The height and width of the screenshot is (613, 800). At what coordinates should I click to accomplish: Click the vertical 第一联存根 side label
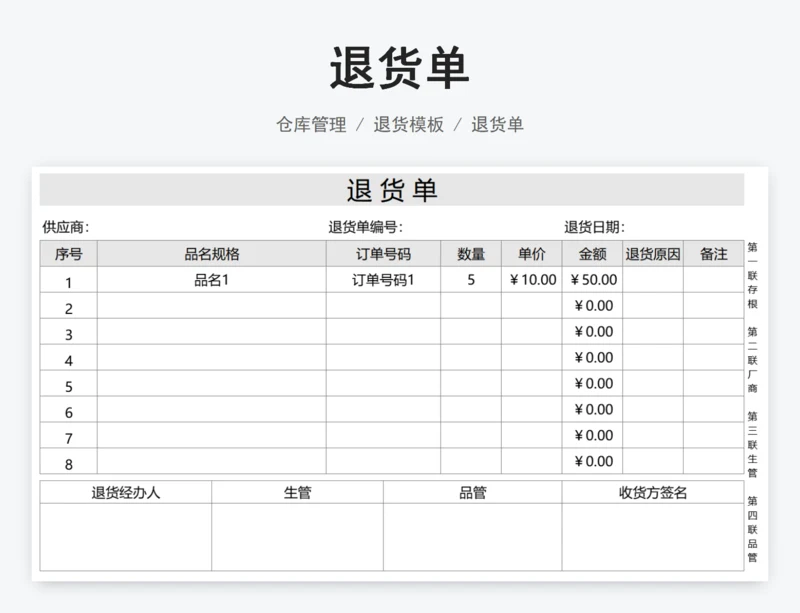[753, 276]
